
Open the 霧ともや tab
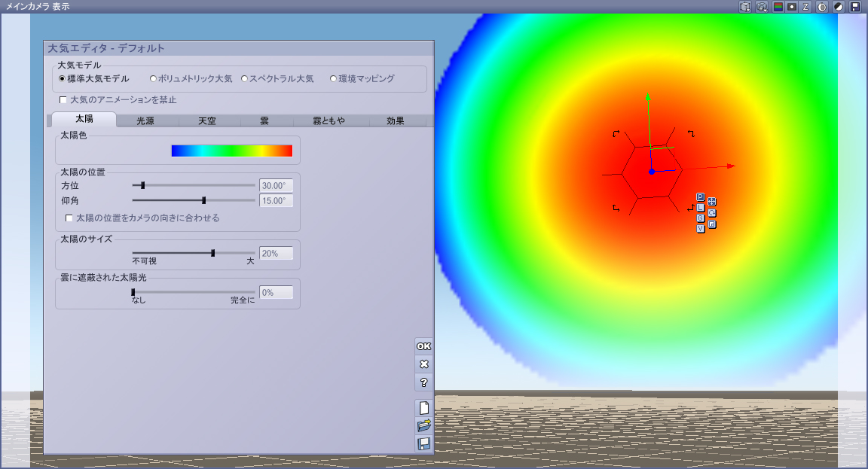(x=329, y=120)
